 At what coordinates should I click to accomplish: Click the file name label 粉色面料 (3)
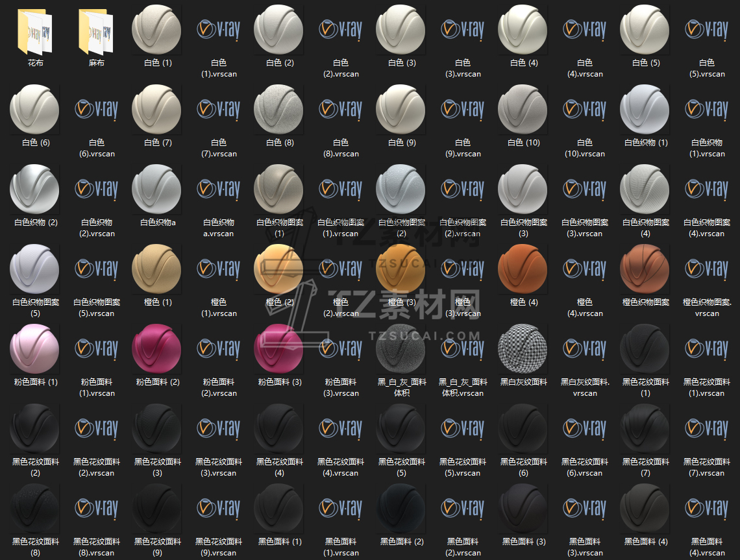coord(280,382)
